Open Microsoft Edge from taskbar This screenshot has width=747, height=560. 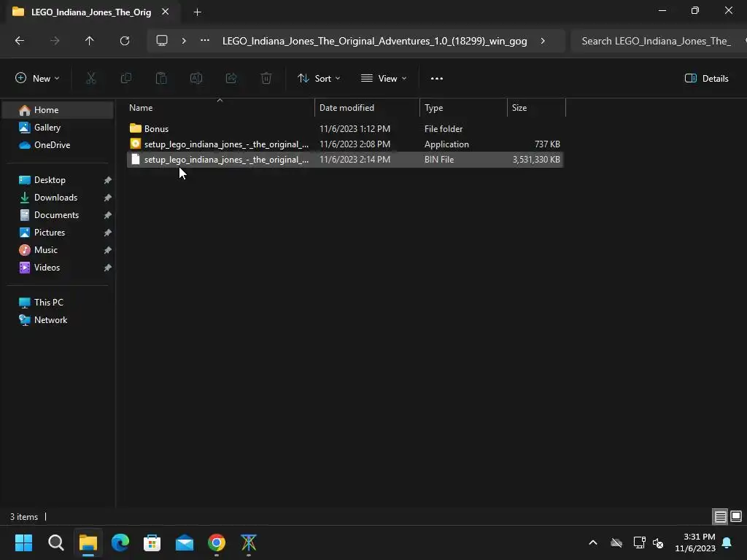pos(120,542)
